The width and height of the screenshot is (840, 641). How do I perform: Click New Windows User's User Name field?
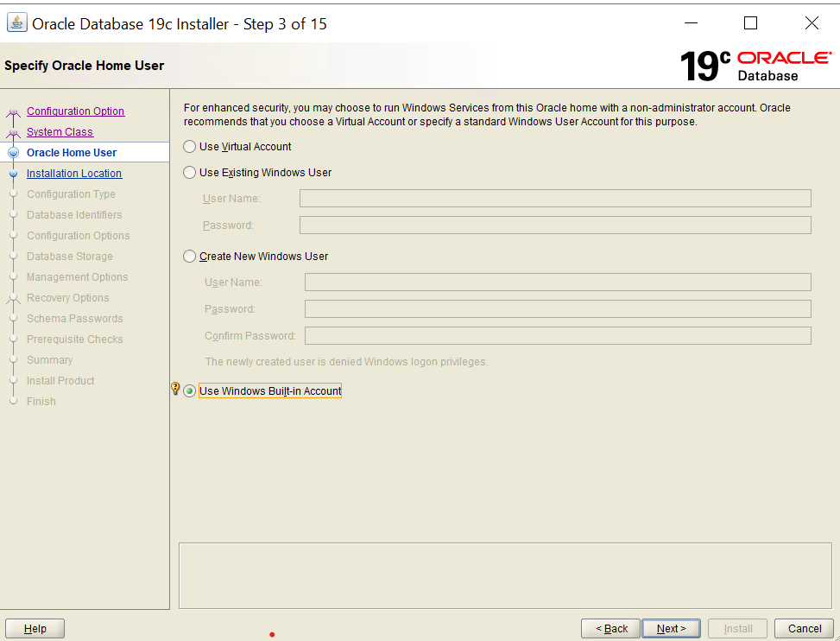(558, 282)
